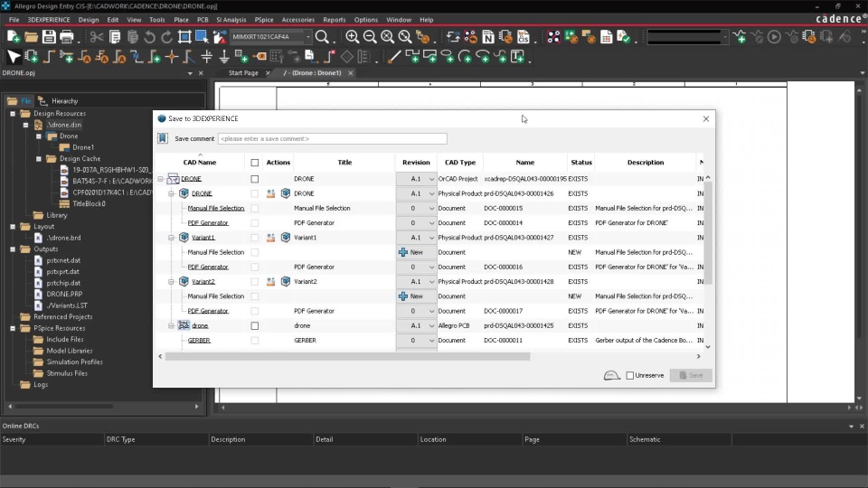Check the drone Allegro PCB row checkbox
The width and height of the screenshot is (868, 488).
[255, 326]
